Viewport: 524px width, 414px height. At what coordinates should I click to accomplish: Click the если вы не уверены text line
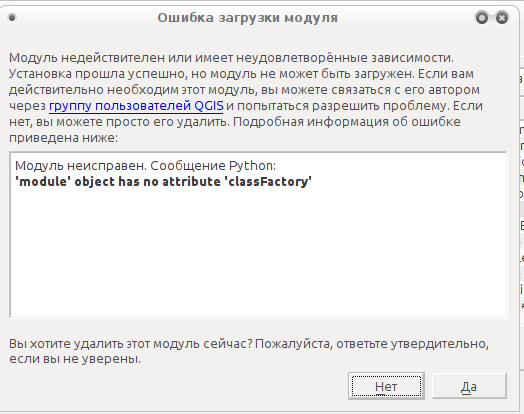tap(75, 359)
